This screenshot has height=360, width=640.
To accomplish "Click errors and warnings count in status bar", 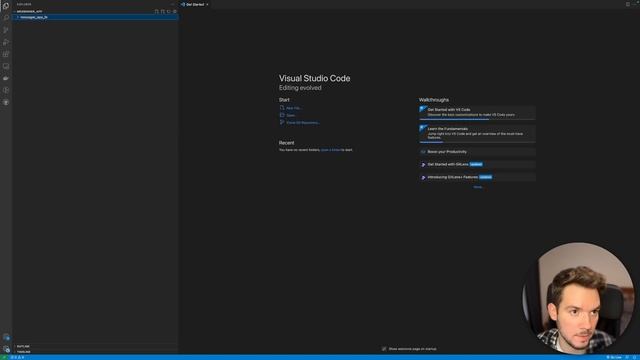I will coord(17,357).
